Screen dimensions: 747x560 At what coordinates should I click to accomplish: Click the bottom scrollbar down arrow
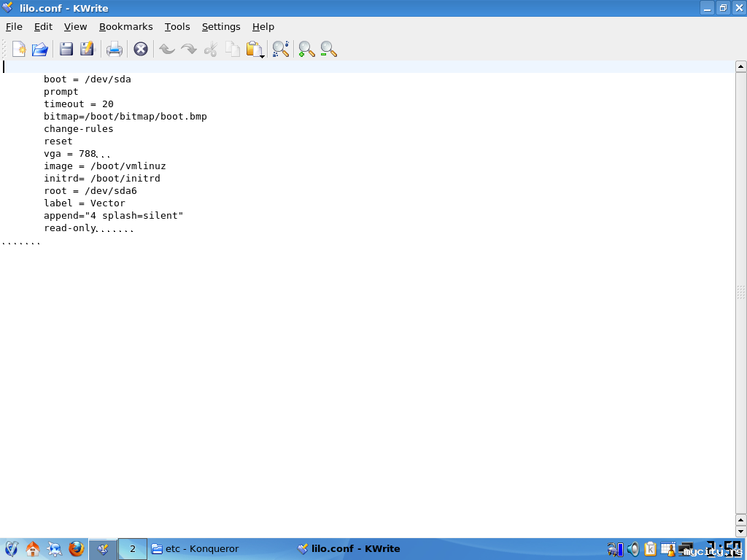[x=741, y=531]
